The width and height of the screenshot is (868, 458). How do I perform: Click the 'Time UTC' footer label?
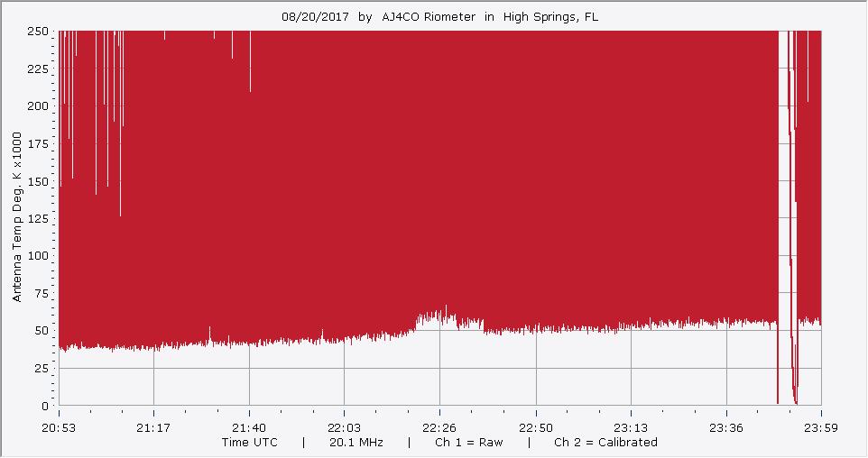click(x=250, y=443)
